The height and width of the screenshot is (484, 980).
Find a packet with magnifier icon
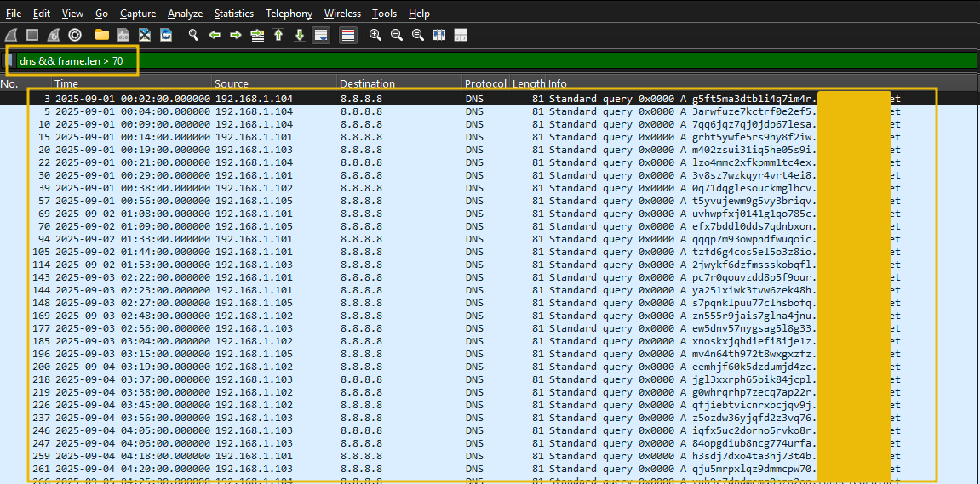193,35
